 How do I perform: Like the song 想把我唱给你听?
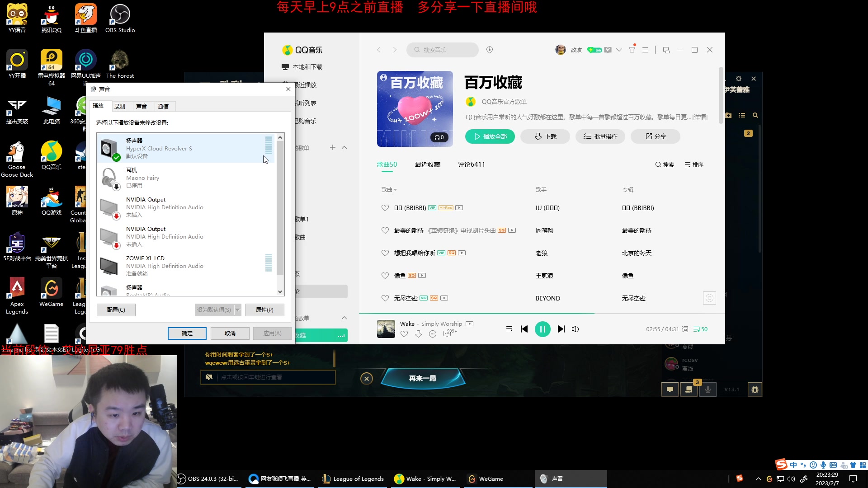(x=385, y=253)
